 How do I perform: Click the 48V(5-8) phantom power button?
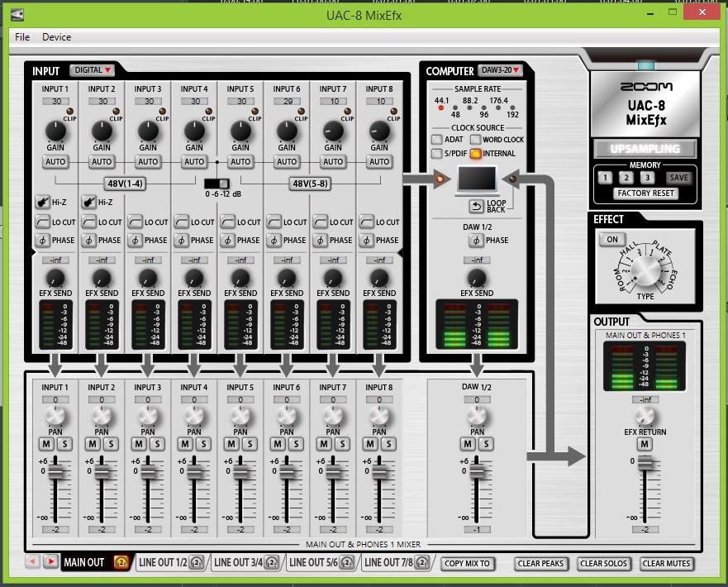point(310,184)
